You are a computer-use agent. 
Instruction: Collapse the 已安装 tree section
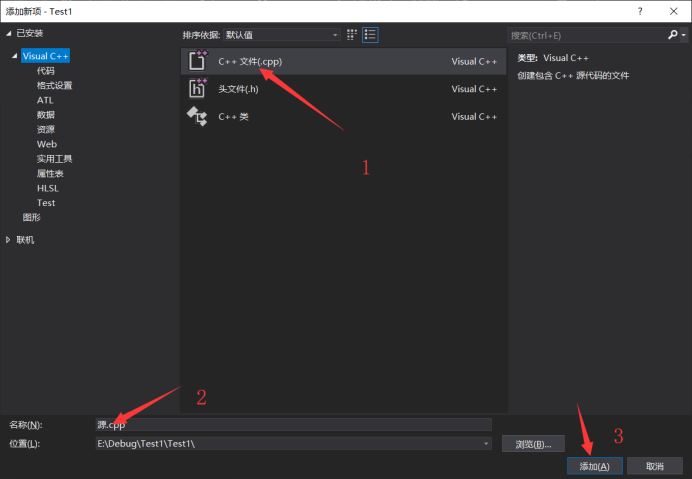(8, 34)
